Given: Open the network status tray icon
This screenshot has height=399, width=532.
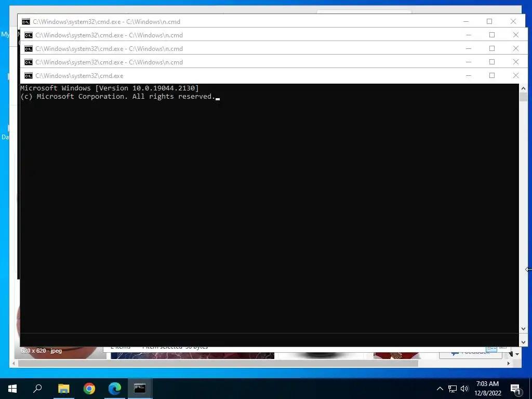Looking at the screenshot, I should pos(453,389).
